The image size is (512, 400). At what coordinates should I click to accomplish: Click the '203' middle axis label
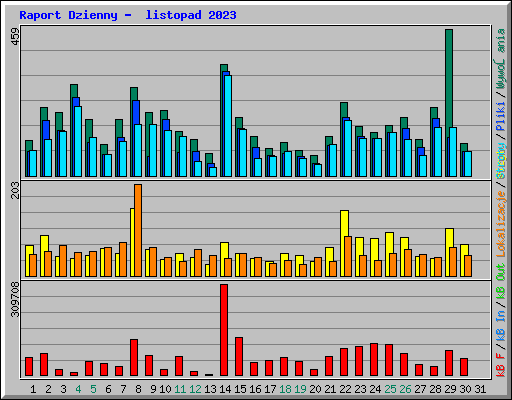point(15,190)
